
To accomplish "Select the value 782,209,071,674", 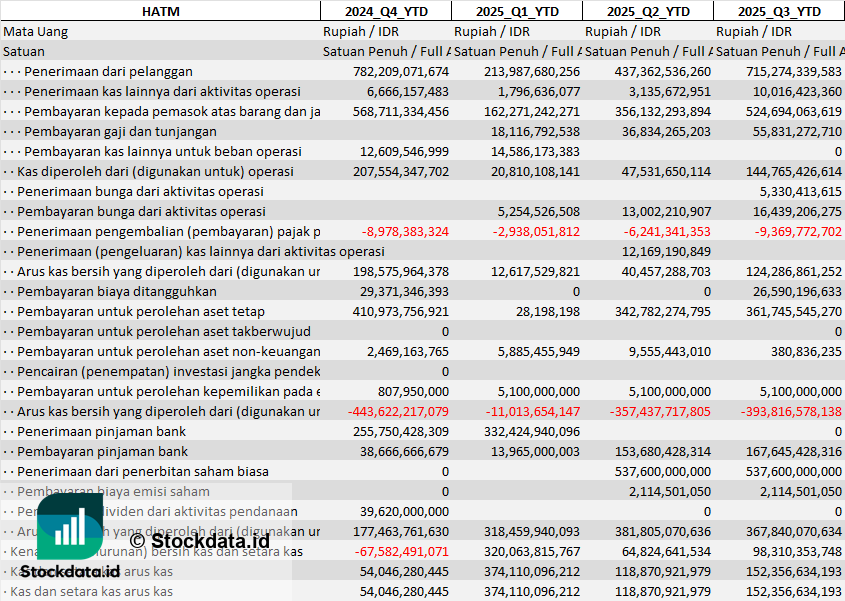I will pos(401,71).
